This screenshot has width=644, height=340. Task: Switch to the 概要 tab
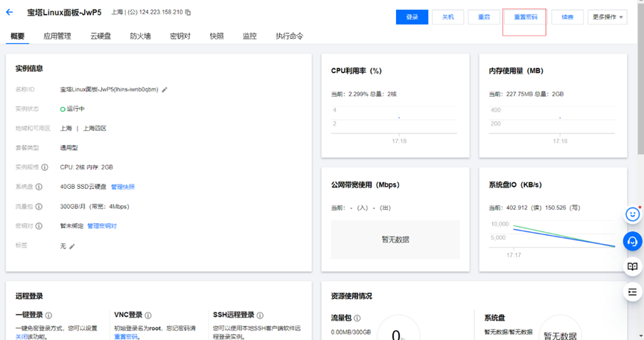pyautogui.click(x=17, y=36)
